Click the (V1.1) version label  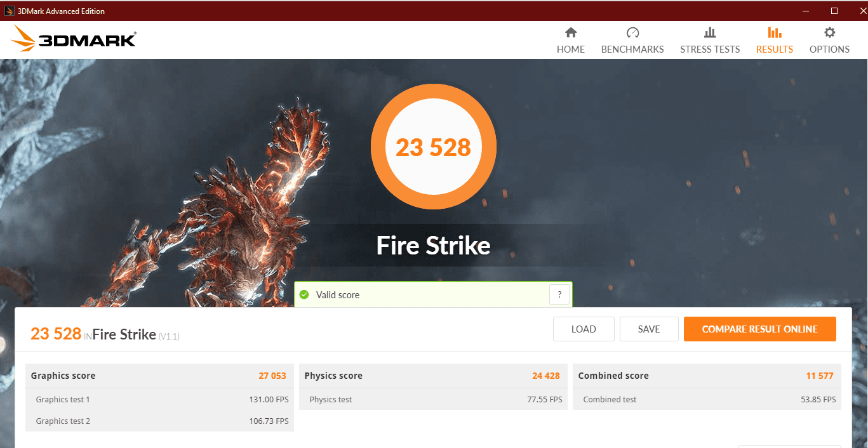(x=169, y=336)
